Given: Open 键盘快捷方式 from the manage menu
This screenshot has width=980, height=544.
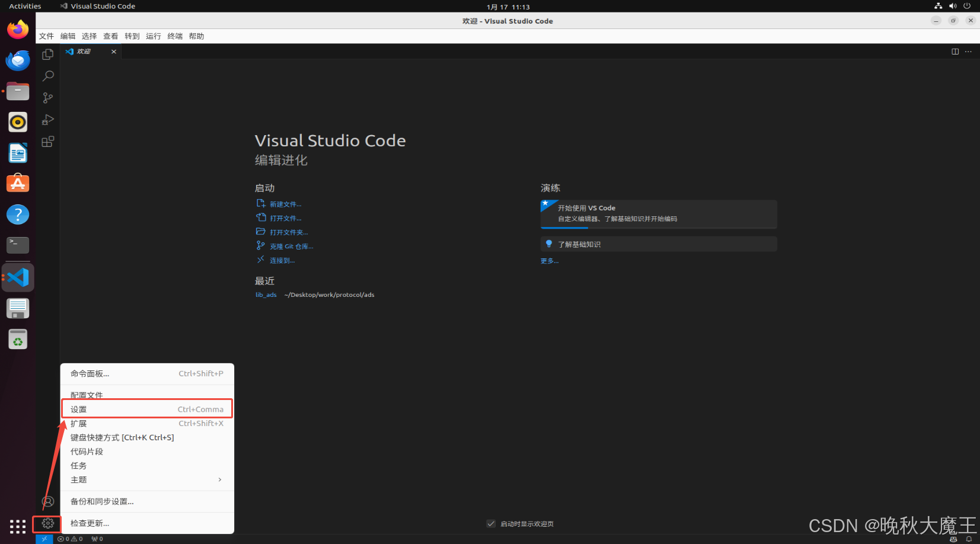Looking at the screenshot, I should (x=147, y=438).
